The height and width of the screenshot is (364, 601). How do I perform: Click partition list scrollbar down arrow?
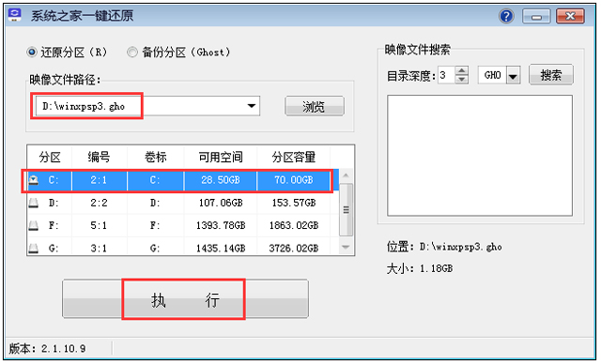[346, 248]
